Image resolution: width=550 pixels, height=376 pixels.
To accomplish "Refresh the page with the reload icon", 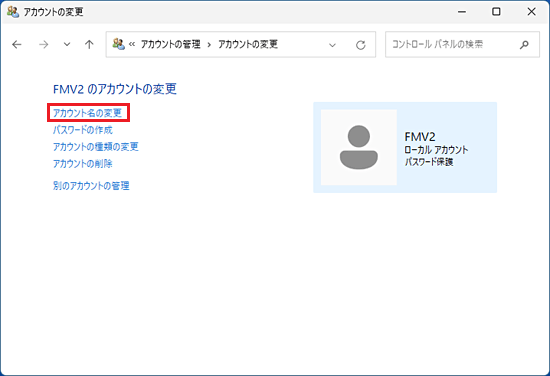I will coord(361,45).
